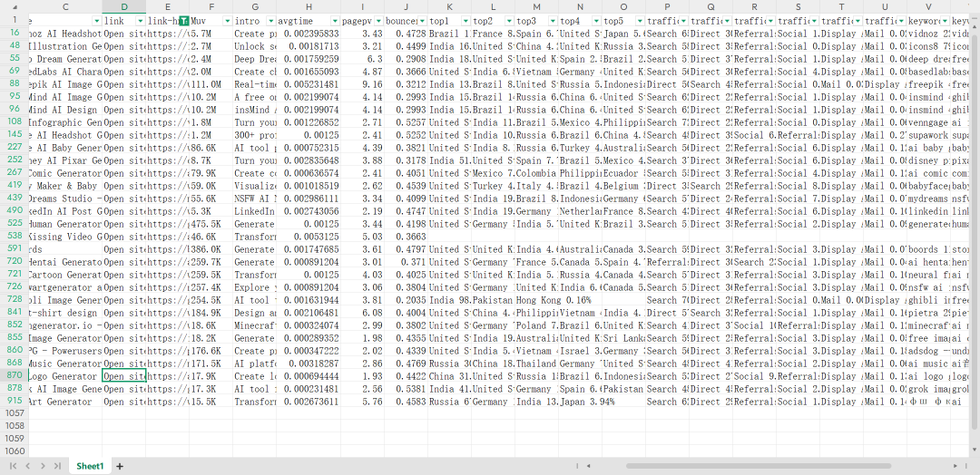Click avgtime cell '0.0053125'
Image resolution: width=980 pixels, height=475 pixels.
pos(309,237)
